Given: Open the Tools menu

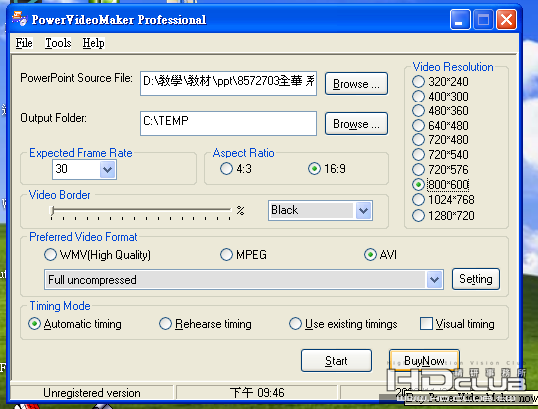Looking at the screenshot, I should pyautogui.click(x=58, y=43).
